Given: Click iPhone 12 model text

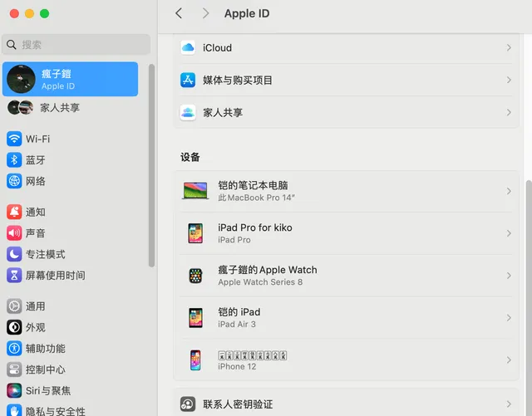Looking at the screenshot, I should pyautogui.click(x=237, y=366).
